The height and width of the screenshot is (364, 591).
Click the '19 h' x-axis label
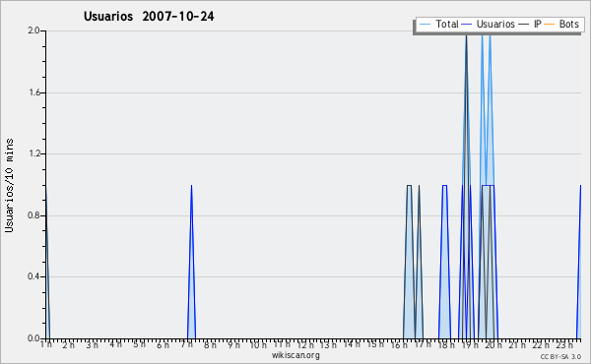pyautogui.click(x=470, y=345)
